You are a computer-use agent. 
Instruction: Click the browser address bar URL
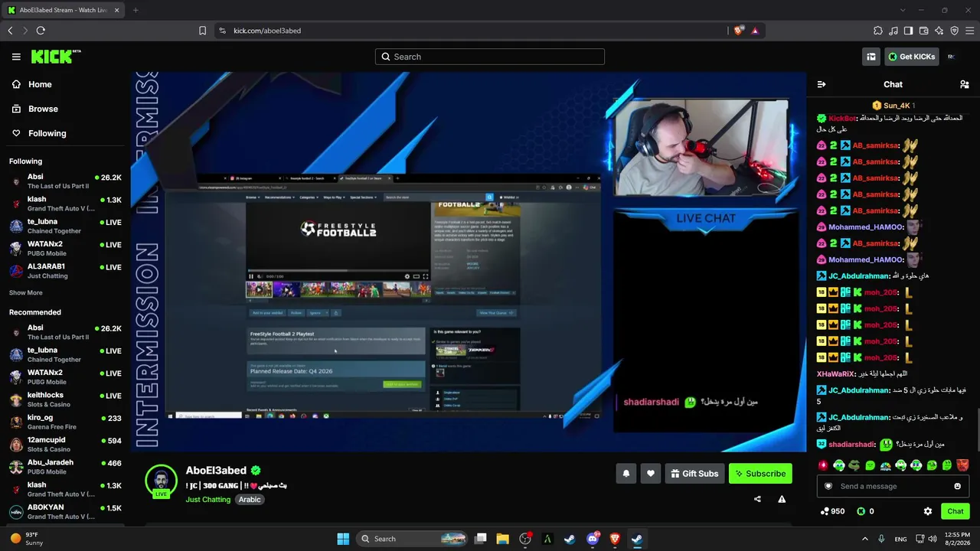(x=267, y=31)
